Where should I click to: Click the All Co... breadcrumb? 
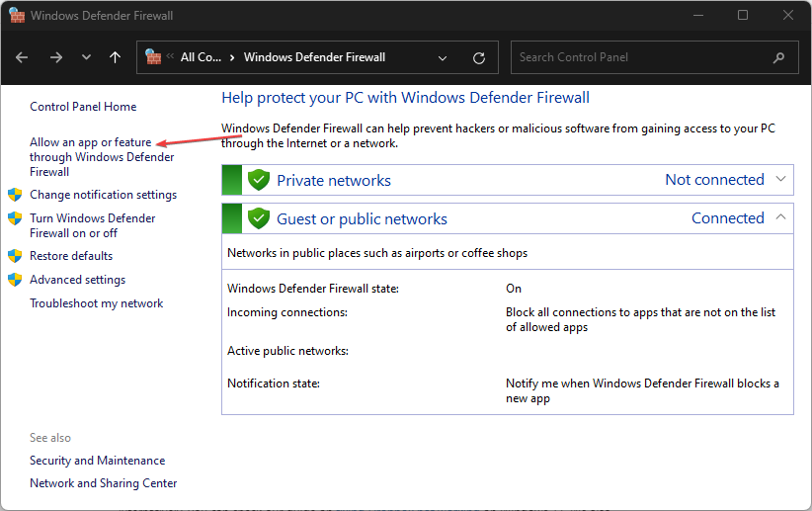click(201, 57)
